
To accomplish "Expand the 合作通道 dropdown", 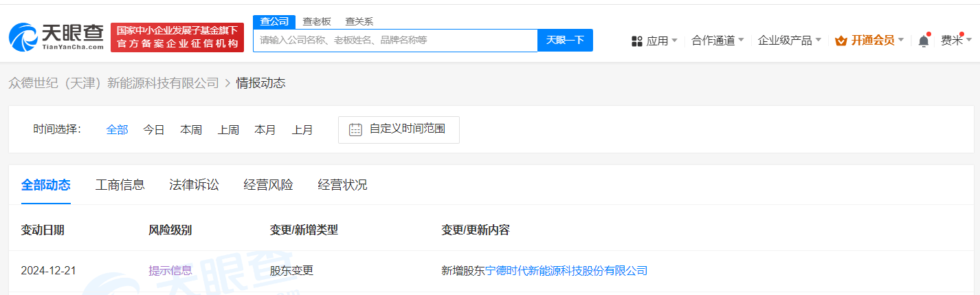I will [x=718, y=41].
